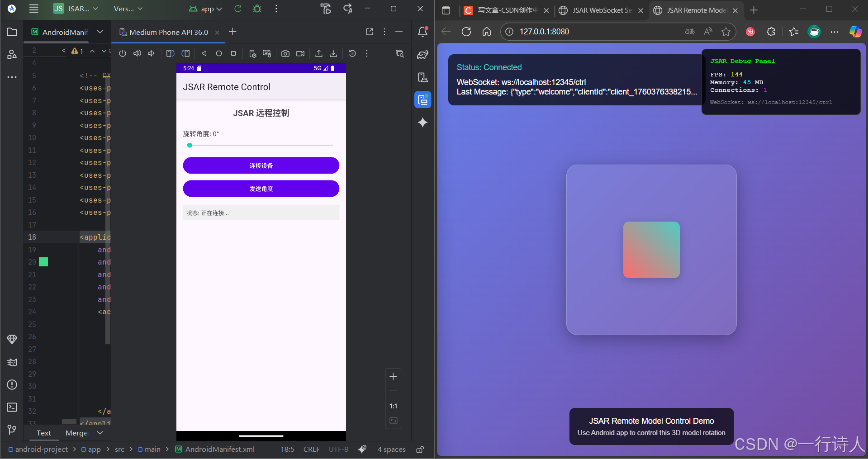Screen dimensions: 868x459
Task: Close the JSAR Remote Model browser tab
Action: (x=735, y=10)
